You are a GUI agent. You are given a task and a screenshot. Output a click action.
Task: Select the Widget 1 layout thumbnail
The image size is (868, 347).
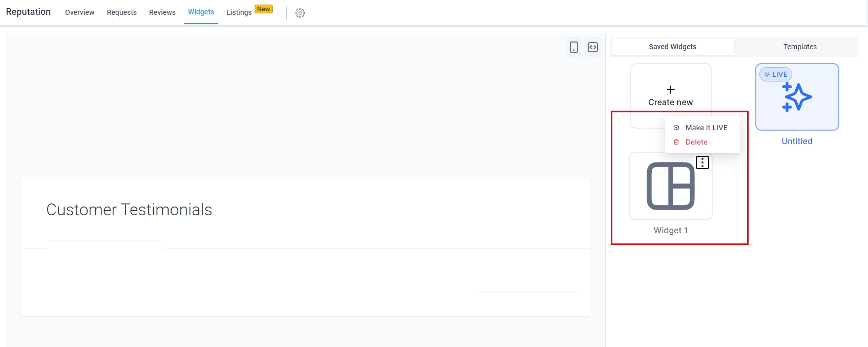point(670,186)
